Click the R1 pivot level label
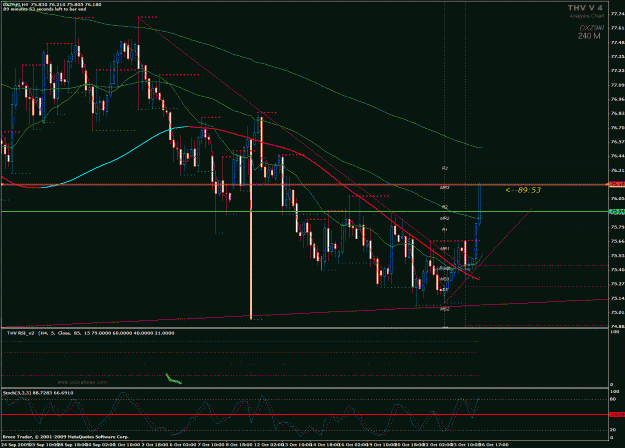The image size is (625, 448). click(444, 230)
